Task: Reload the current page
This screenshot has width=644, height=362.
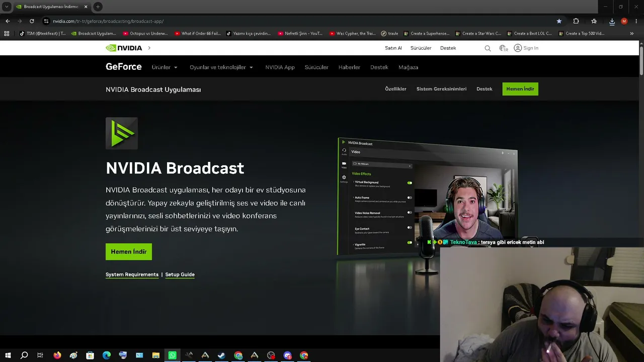Action: tap(32, 21)
